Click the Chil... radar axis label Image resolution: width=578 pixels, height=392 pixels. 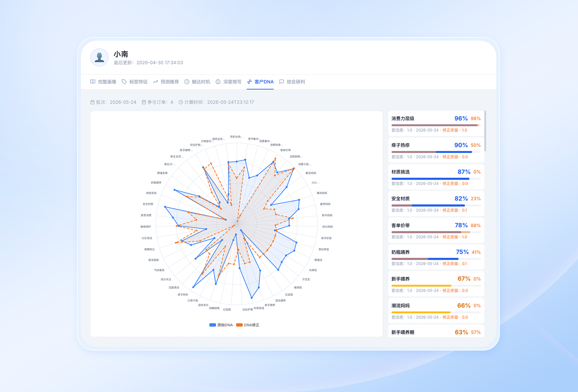(x=315, y=183)
